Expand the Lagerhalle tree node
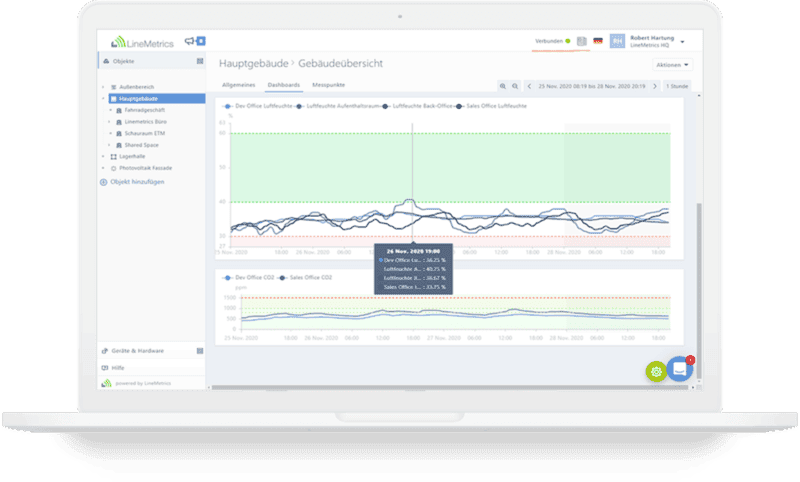Image resolution: width=800 pixels, height=482 pixels. point(103,156)
